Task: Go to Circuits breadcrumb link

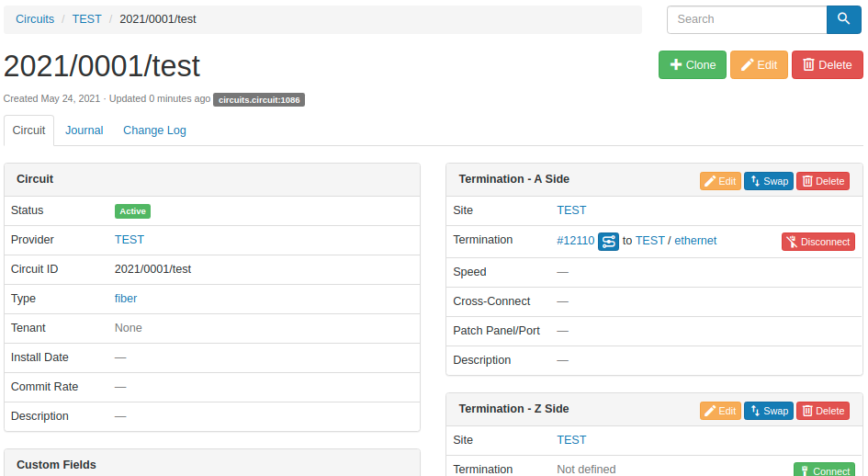Action: (x=35, y=19)
